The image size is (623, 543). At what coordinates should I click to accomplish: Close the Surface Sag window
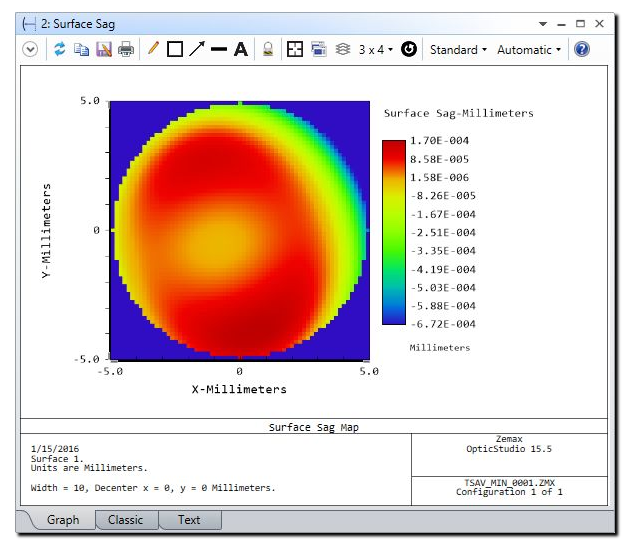(x=600, y=24)
